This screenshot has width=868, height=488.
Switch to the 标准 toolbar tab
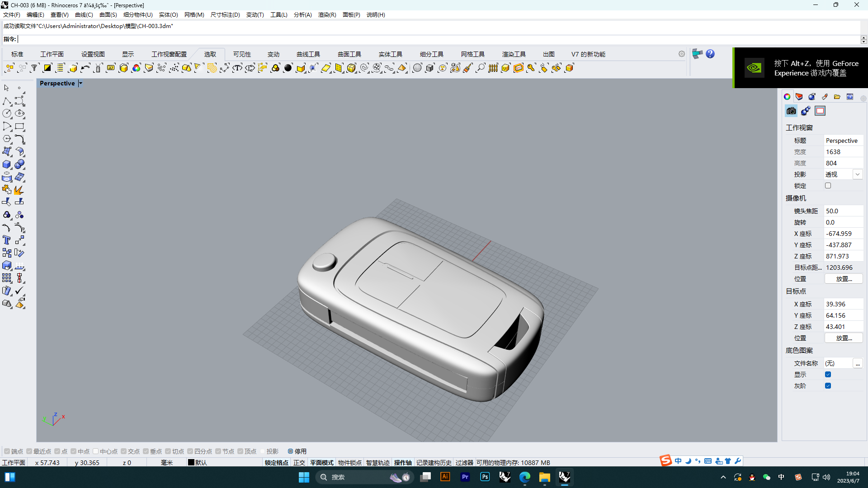(17, 54)
